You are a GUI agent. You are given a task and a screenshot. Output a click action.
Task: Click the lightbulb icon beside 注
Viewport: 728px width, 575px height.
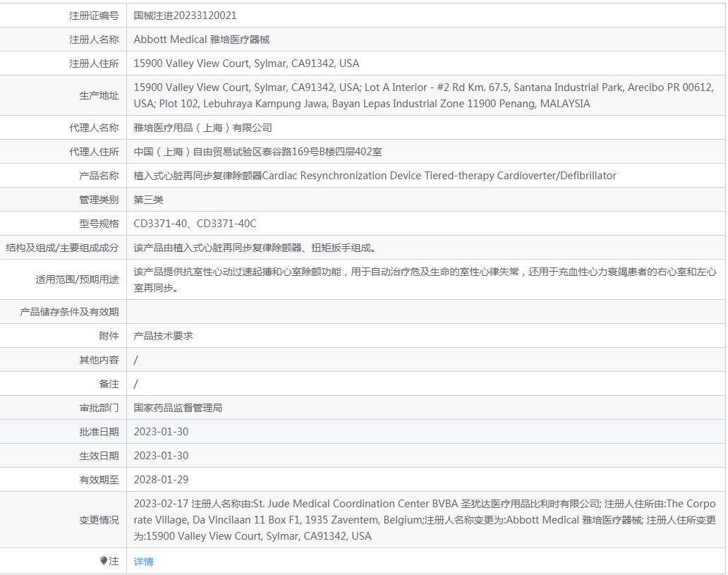104,561
